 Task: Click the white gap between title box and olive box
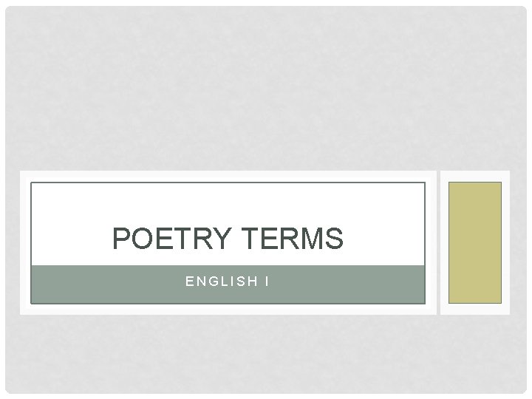(433, 242)
